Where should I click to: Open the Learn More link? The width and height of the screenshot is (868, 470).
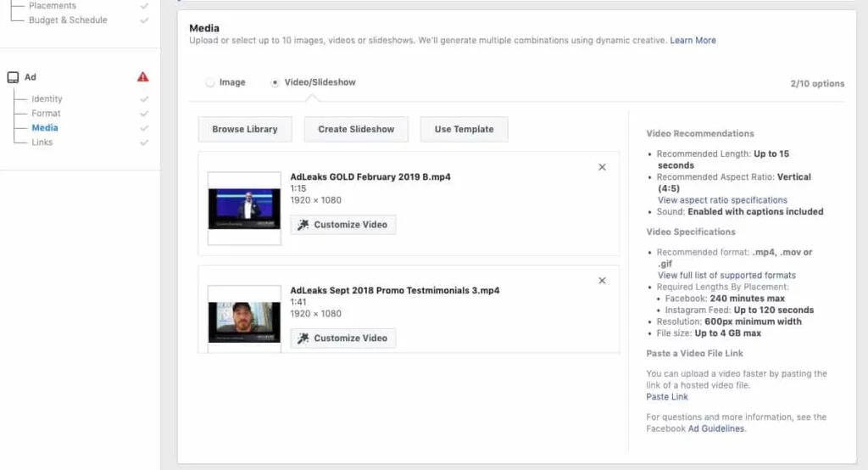693,41
